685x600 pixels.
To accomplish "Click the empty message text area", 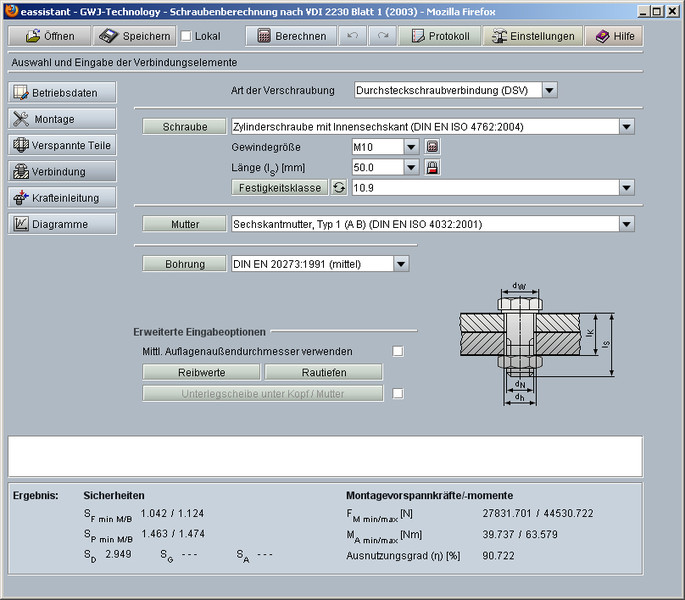I will click(x=325, y=455).
